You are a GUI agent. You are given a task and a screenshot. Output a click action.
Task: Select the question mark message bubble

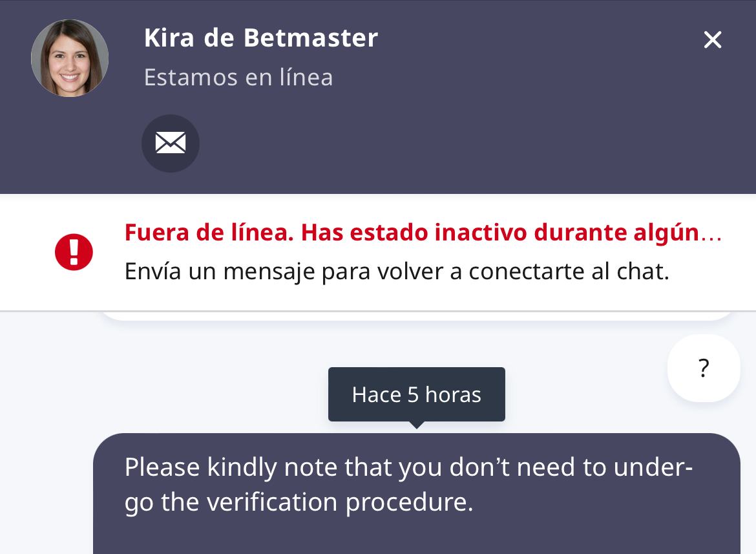pyautogui.click(x=704, y=368)
